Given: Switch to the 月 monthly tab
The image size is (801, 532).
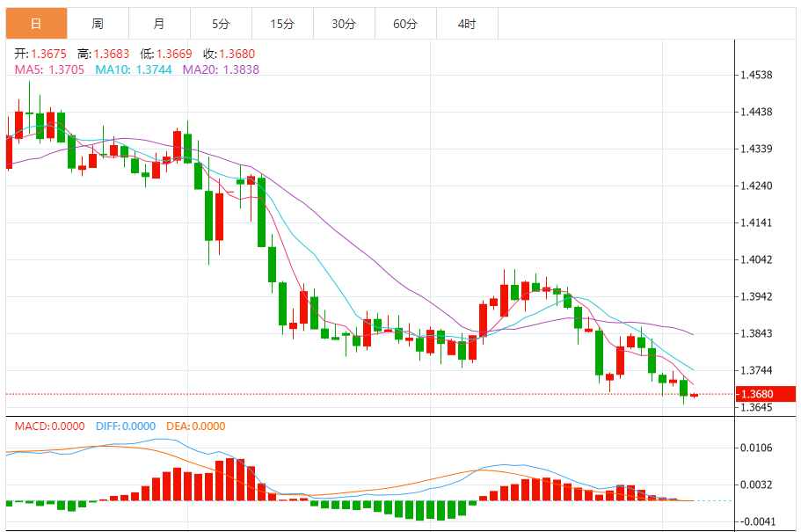Looking at the screenshot, I should pos(159,24).
